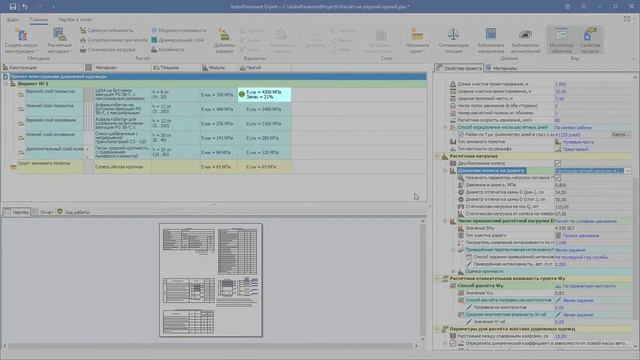640x360 pixels.
Task: Click the icon beside 'Оценка прочности'
Action: coord(461,271)
